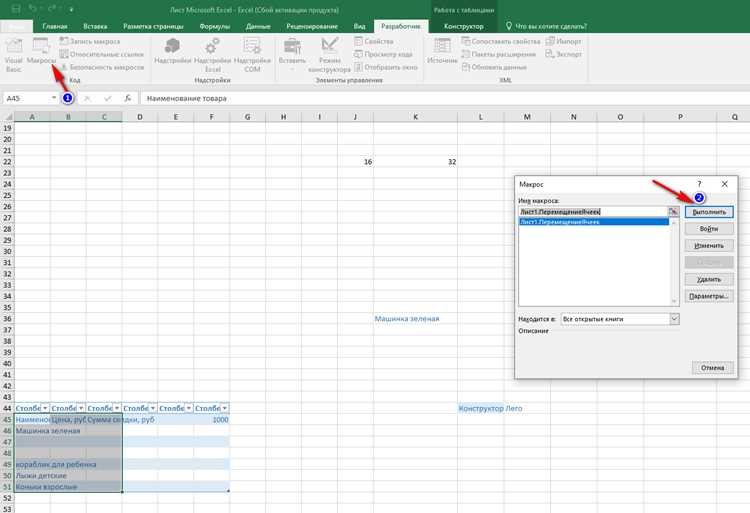The height and width of the screenshot is (513, 750).
Task: Expand the Name Box dropdown arrow
Action: [54, 98]
